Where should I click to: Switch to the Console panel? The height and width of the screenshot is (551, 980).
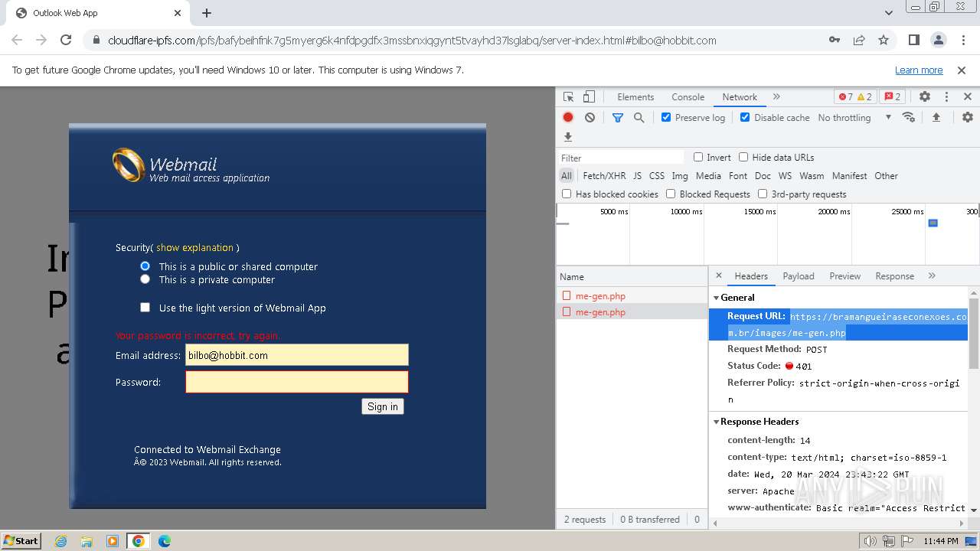click(x=688, y=97)
